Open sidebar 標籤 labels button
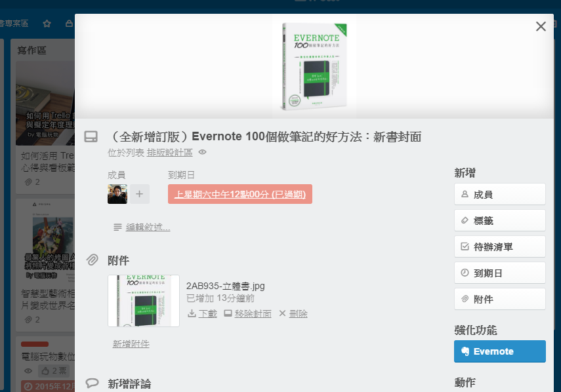This screenshot has width=561, height=392. coord(500,220)
